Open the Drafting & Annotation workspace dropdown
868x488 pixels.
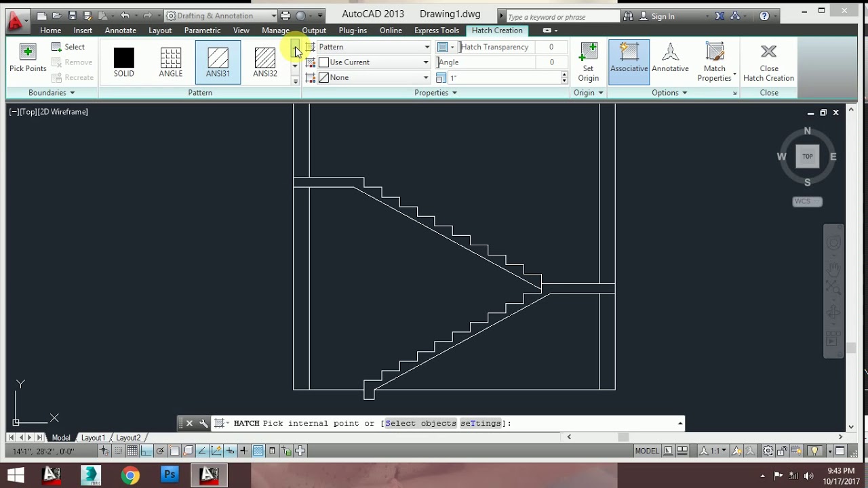221,16
